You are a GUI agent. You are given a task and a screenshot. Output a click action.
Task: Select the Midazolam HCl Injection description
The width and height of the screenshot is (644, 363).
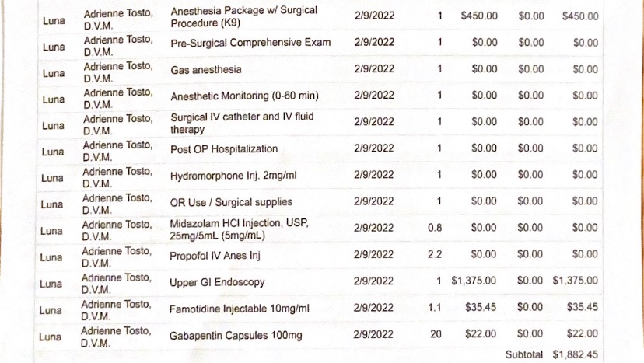239,229
